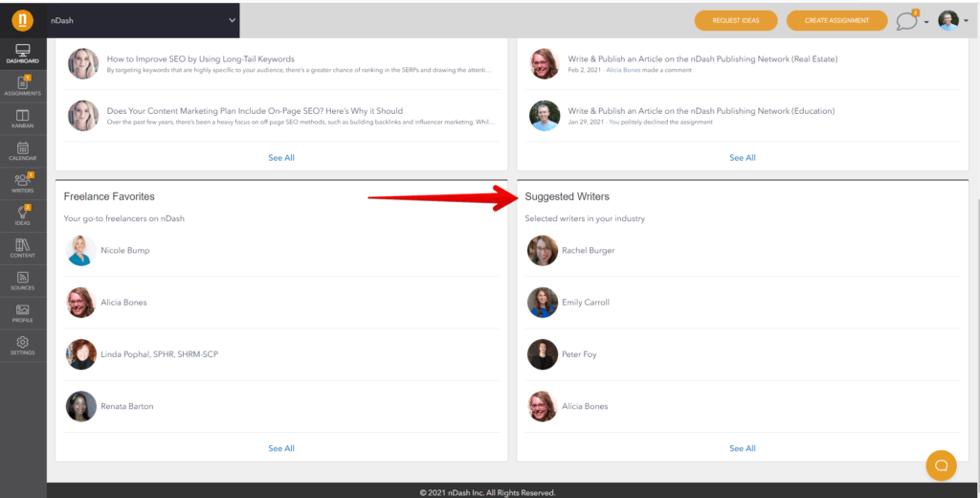Screen dimensions: 980x498
Task: Open Assignments in the sidebar
Action: pos(23,86)
